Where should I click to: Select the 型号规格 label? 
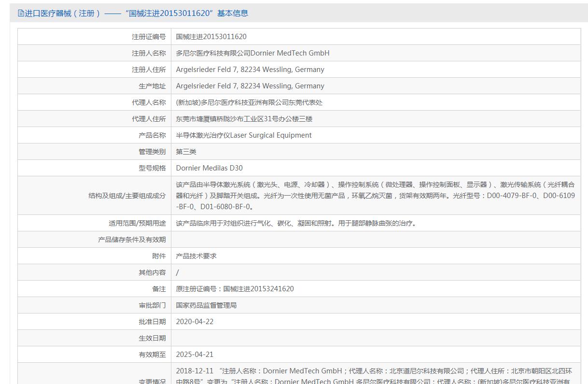[152, 168]
